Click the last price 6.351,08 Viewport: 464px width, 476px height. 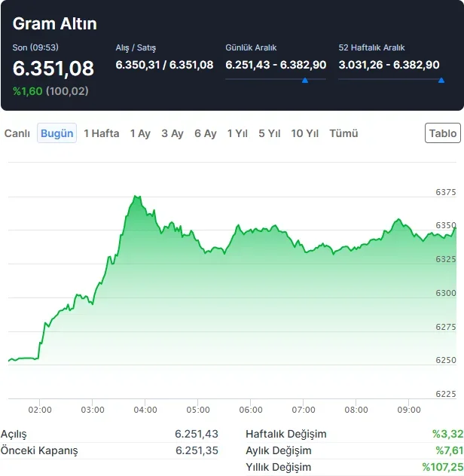pyautogui.click(x=53, y=69)
